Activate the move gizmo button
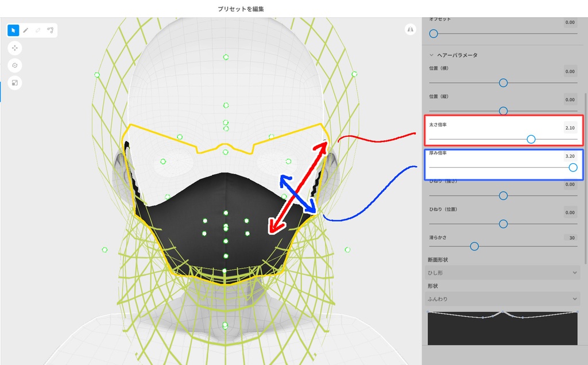The width and height of the screenshot is (588, 365). [15, 48]
